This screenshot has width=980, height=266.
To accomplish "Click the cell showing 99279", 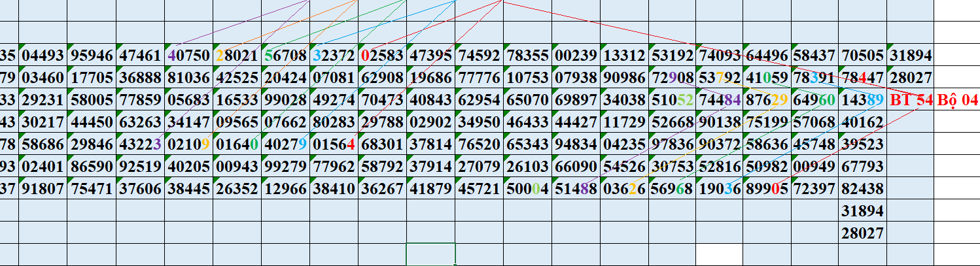I will pos(285,166).
